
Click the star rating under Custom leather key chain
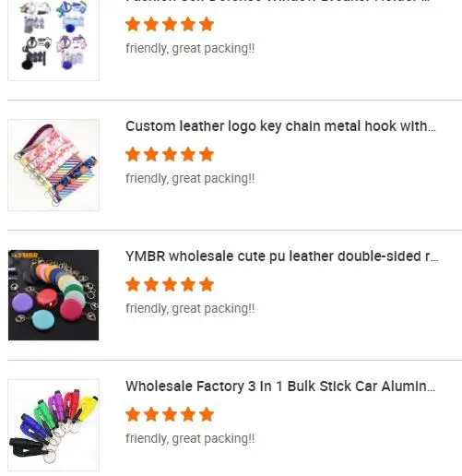[170, 154]
